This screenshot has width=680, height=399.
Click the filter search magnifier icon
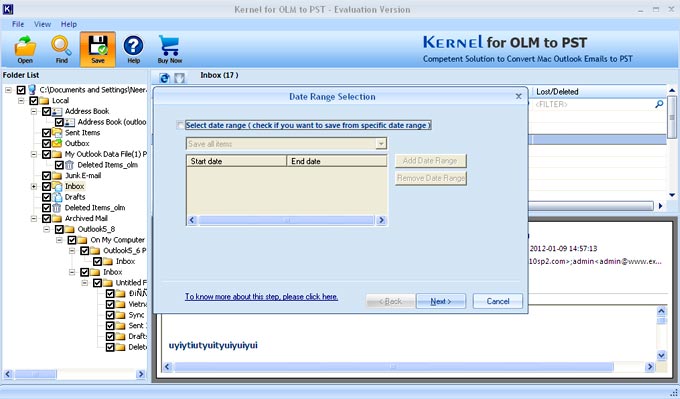(x=659, y=104)
